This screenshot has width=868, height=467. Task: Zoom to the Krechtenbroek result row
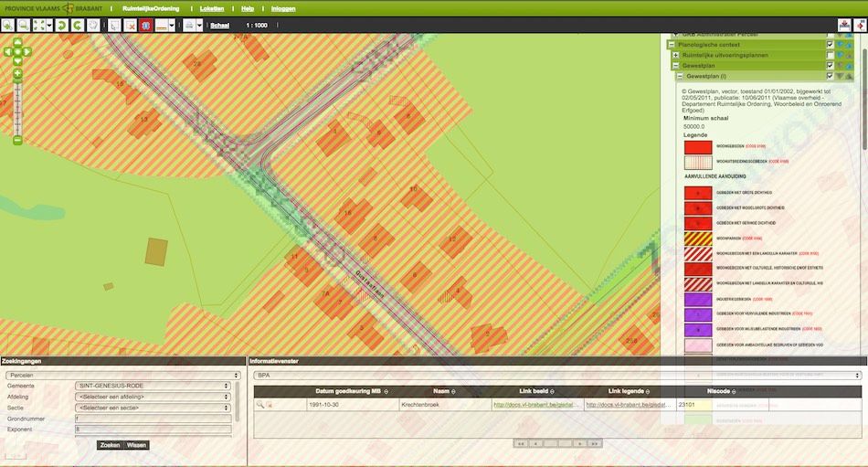coord(259,405)
